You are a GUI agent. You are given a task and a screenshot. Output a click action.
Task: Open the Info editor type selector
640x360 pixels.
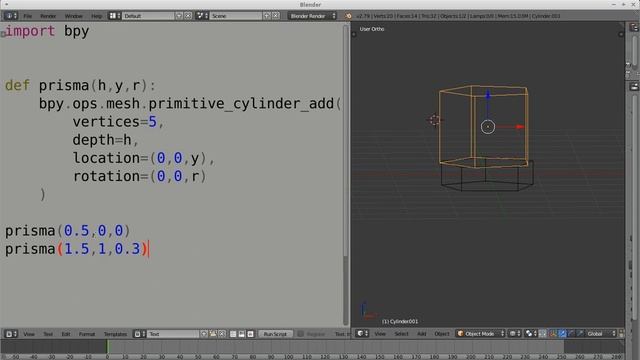pyautogui.click(x=11, y=16)
